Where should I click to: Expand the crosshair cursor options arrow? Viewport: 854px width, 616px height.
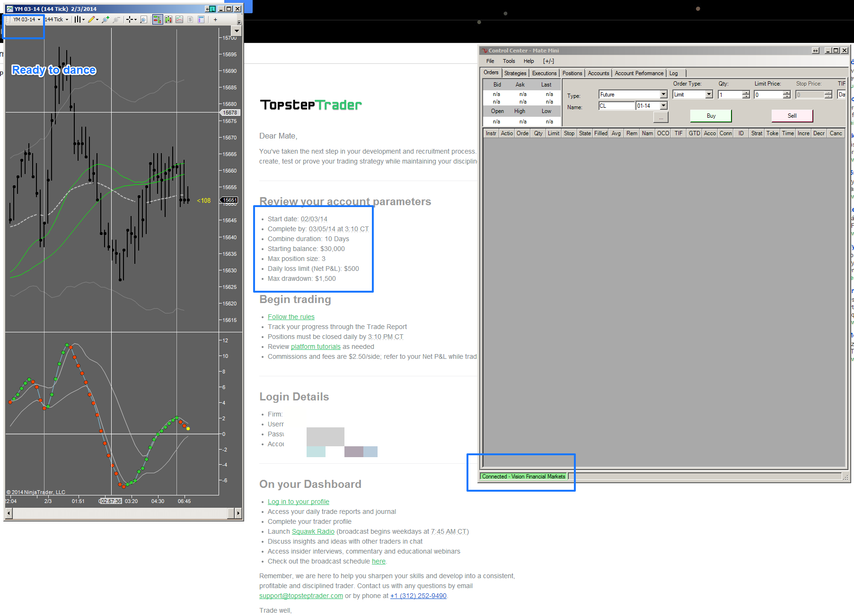135,20
